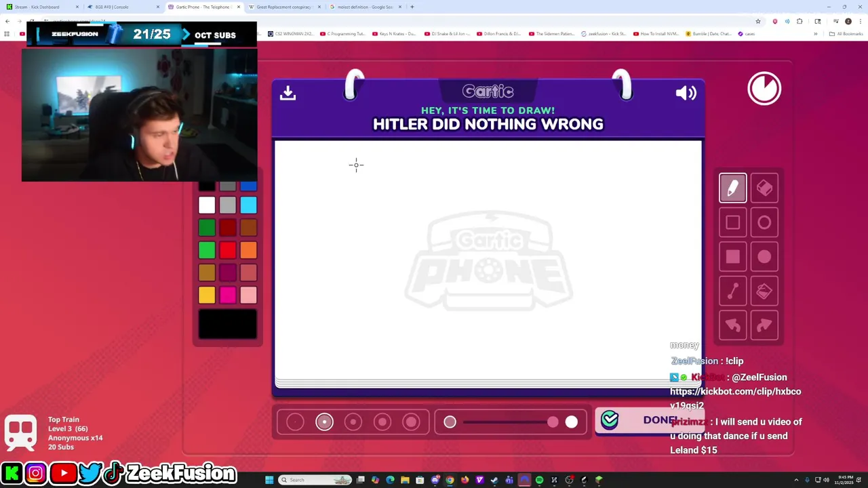The width and height of the screenshot is (868, 488).
Task: Pick the light pink color swatch
Action: 248,295
